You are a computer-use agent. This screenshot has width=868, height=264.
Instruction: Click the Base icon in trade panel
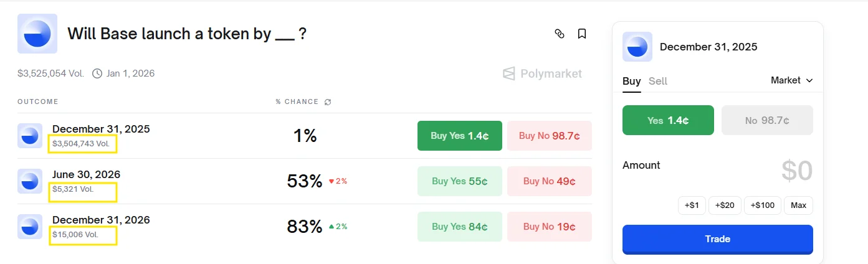click(637, 47)
